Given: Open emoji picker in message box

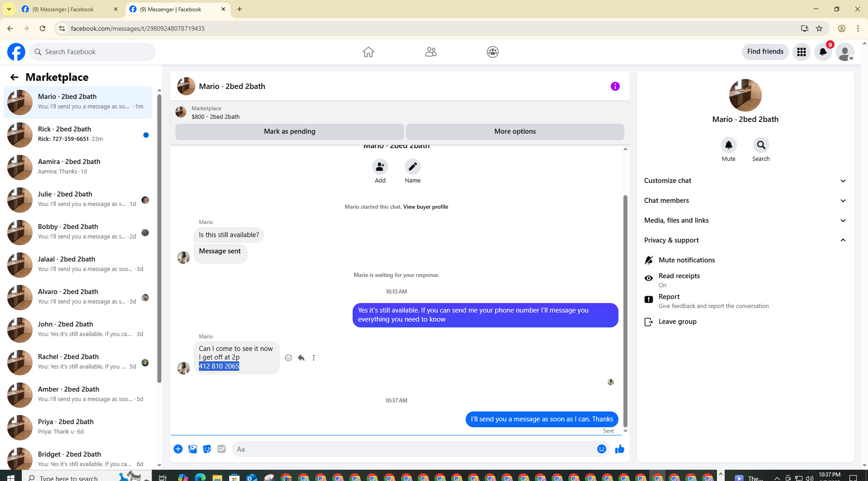Looking at the screenshot, I should pyautogui.click(x=602, y=449).
